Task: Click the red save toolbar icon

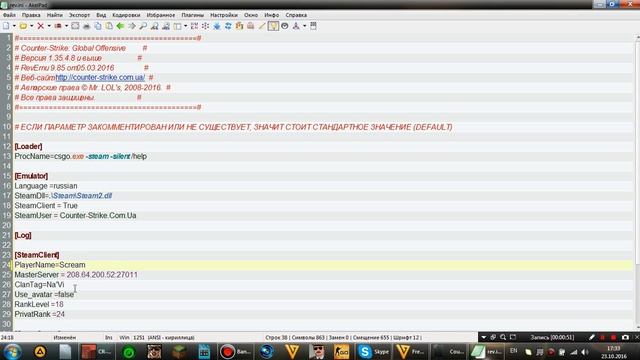Action: (x=58, y=26)
